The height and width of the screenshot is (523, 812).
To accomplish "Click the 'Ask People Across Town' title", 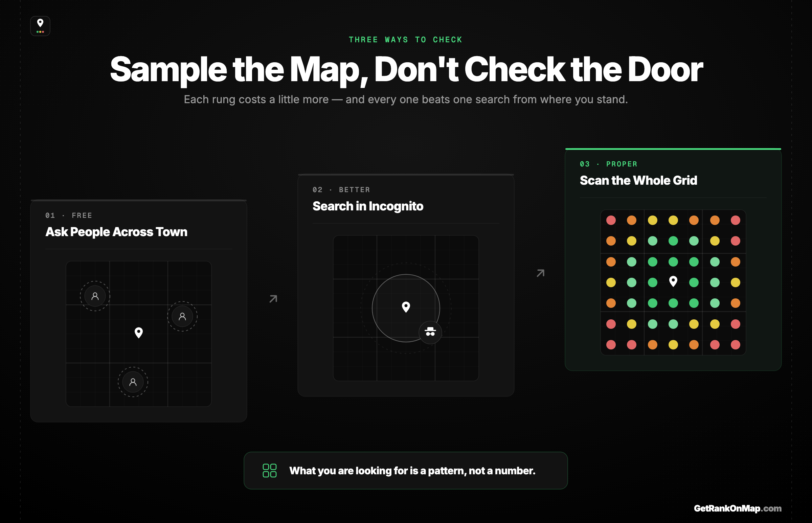I will (x=116, y=232).
